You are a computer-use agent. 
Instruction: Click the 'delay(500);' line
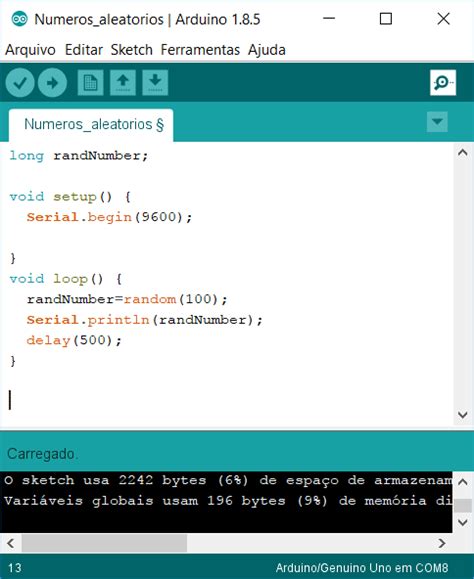click(x=74, y=340)
